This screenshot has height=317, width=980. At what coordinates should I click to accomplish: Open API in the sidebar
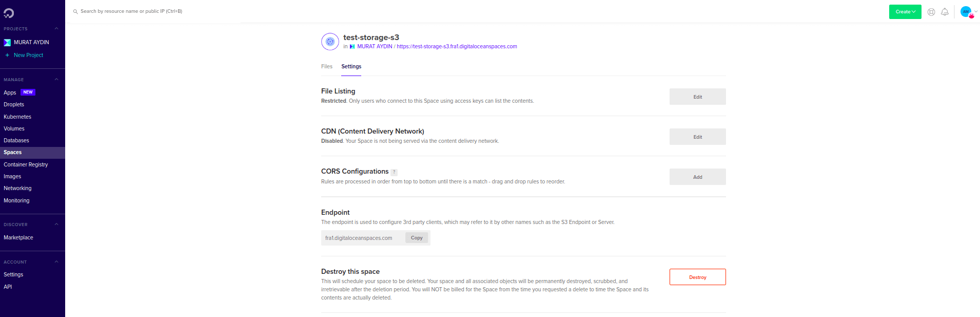(8, 287)
